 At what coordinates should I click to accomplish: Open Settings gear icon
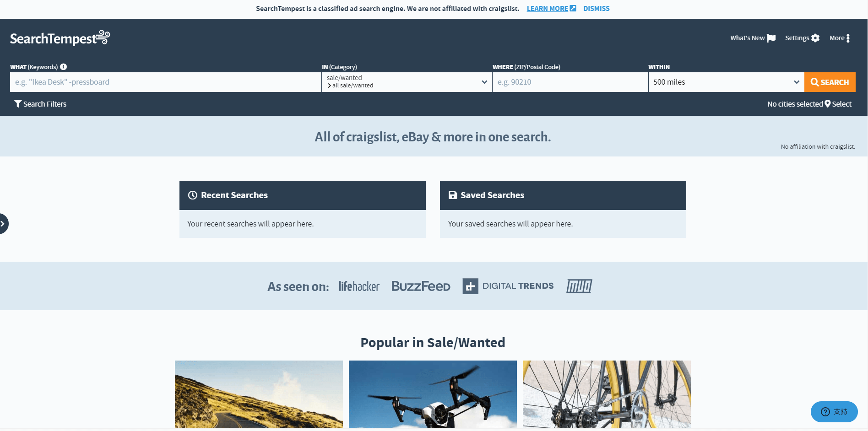point(815,38)
